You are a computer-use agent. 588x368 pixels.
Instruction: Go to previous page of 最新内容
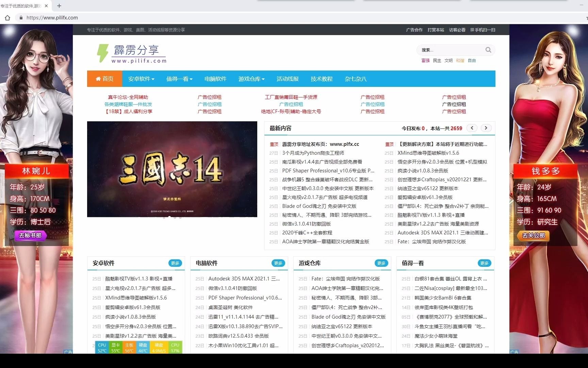472,128
